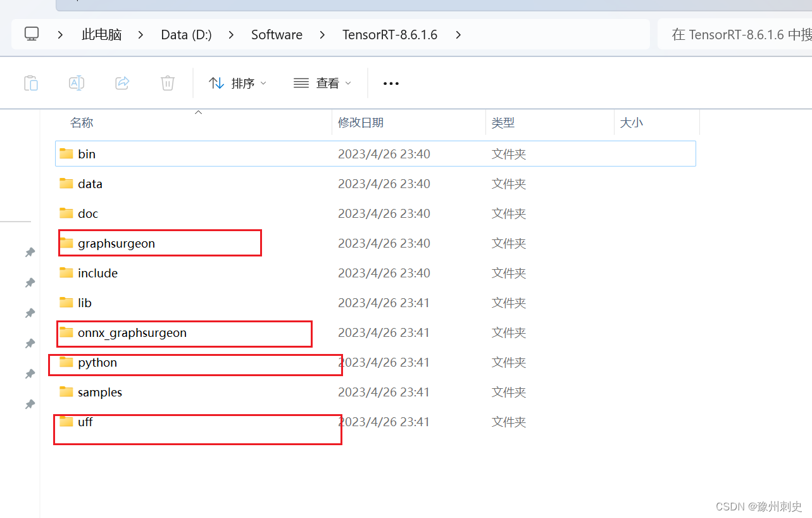This screenshot has height=518, width=812.
Task: Select the include folder name
Action: pos(97,273)
